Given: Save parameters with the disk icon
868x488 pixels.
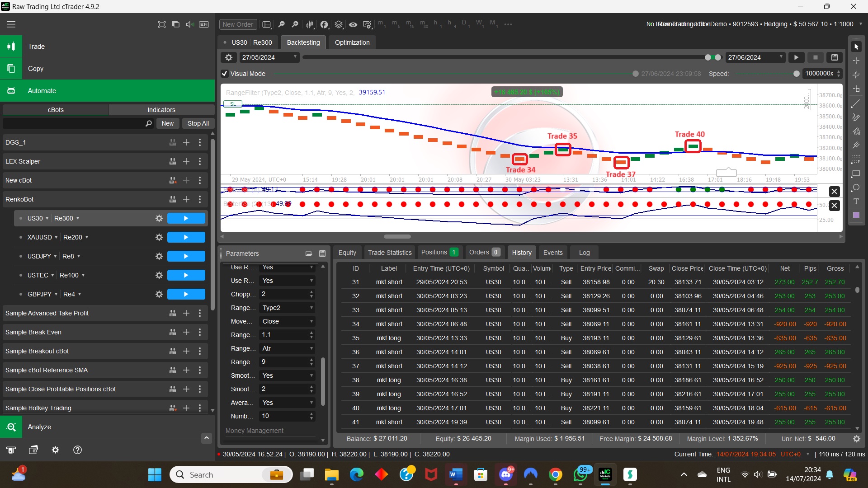Looking at the screenshot, I should click(322, 253).
